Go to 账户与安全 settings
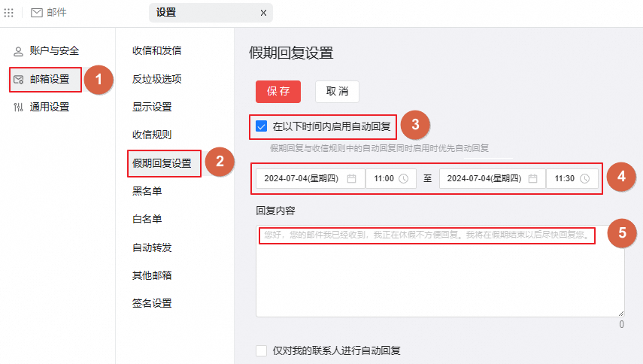Viewport: 643px width, 364px height. pos(53,51)
